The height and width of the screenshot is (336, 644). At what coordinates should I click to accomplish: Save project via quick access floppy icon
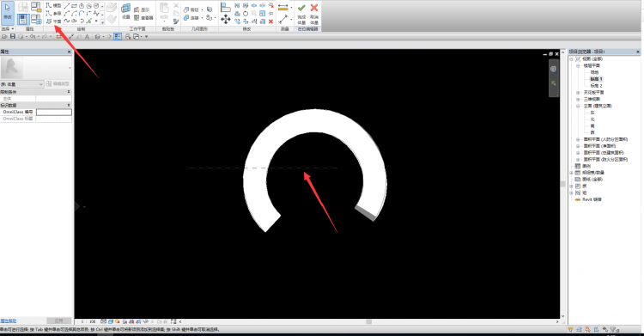[x=13, y=37]
